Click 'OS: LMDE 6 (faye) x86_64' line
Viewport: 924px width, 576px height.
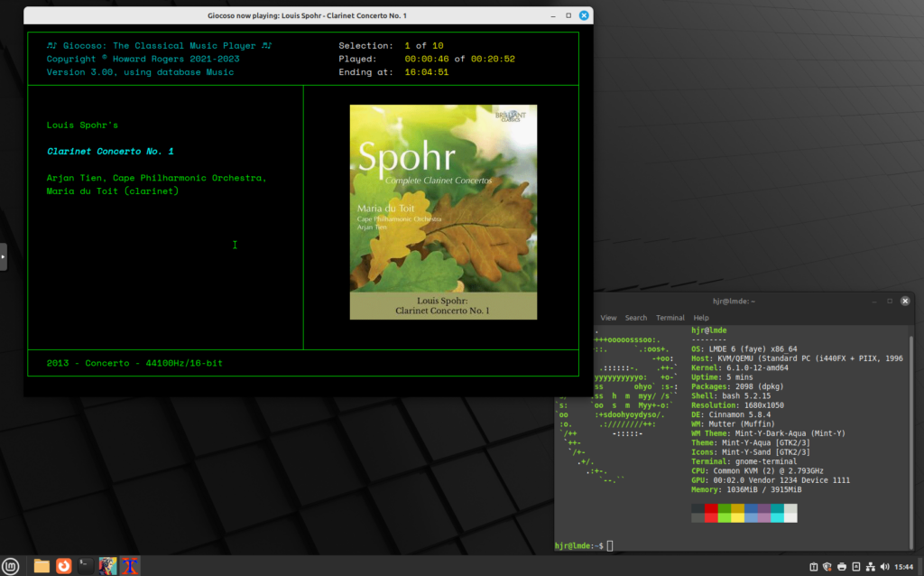coord(744,349)
